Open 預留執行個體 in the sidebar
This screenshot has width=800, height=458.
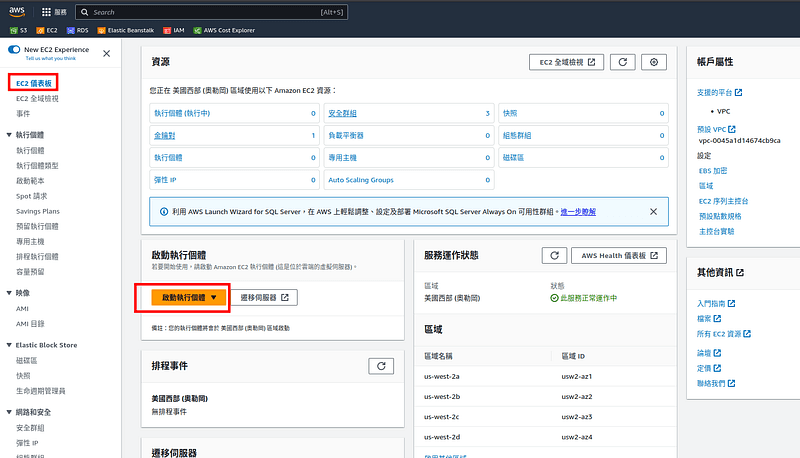[37, 226]
